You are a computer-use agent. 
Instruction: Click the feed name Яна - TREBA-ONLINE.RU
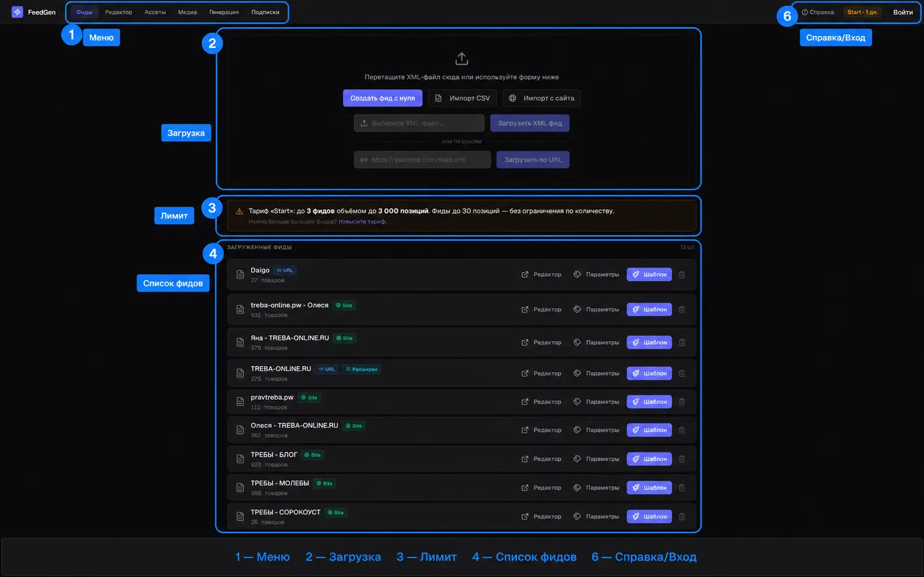290,338
